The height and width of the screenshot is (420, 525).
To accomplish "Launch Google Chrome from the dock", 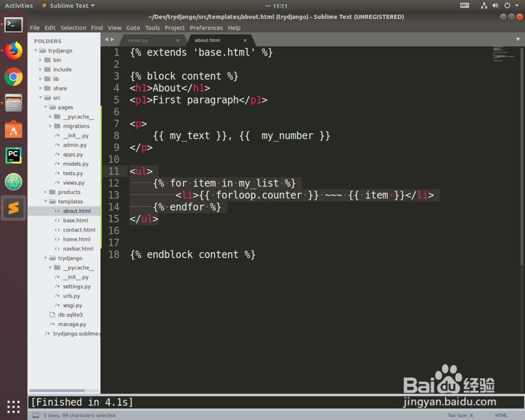I will (14, 77).
